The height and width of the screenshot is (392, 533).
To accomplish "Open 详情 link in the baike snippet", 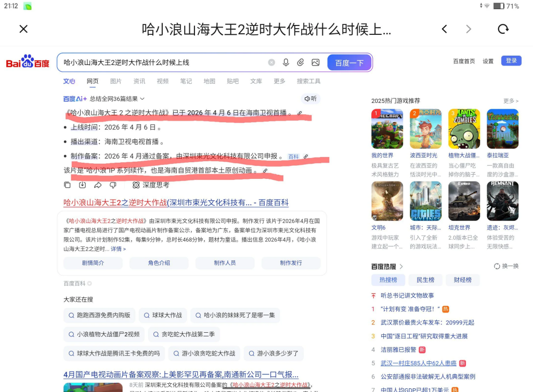I will click(x=118, y=249).
